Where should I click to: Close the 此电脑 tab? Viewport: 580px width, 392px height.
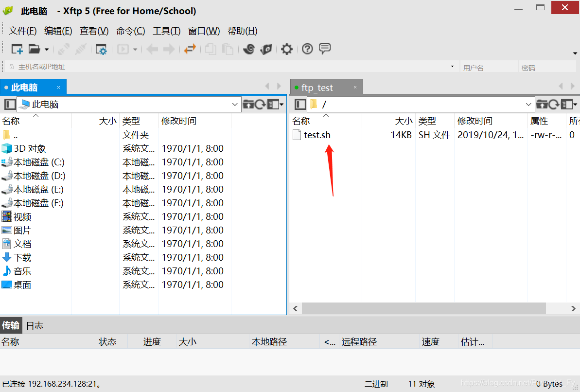pos(58,88)
